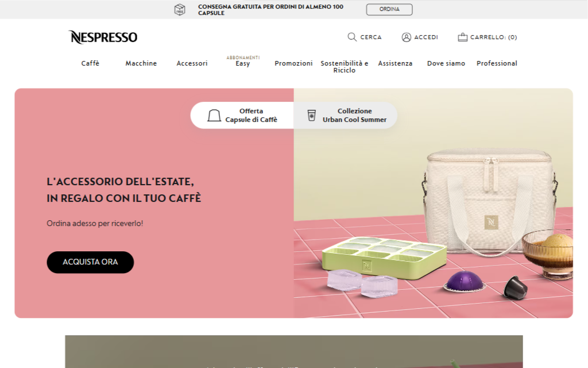Click the free delivery box icon

pyautogui.click(x=180, y=9)
